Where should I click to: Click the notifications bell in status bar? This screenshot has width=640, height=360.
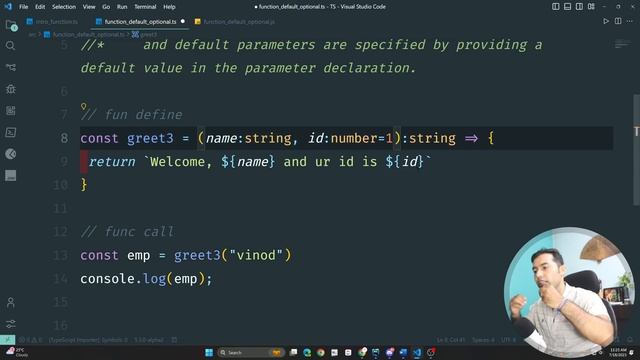pyautogui.click(x=631, y=340)
